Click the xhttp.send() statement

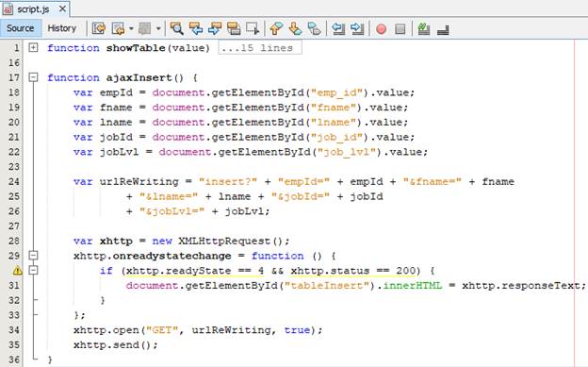coord(116,345)
